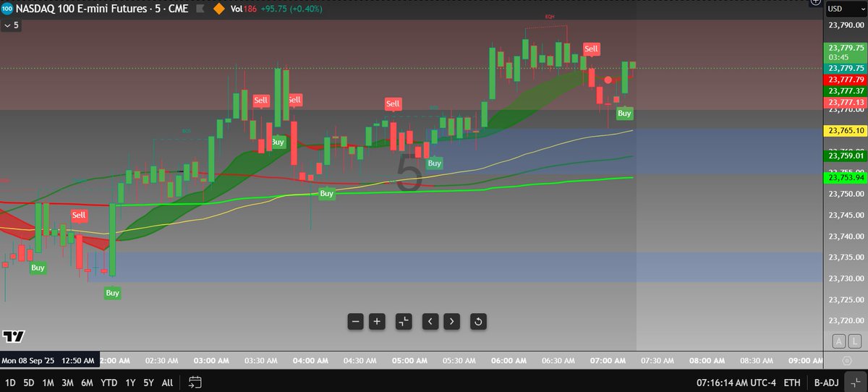Click the 09:00 AM time axis label

pyautogui.click(x=807, y=360)
